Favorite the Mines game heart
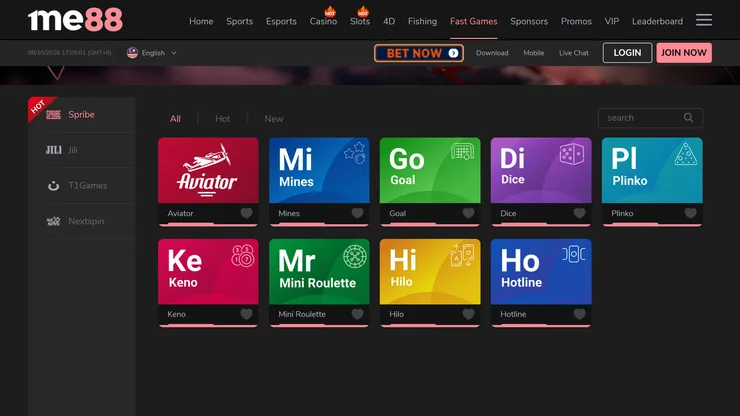 coord(357,213)
